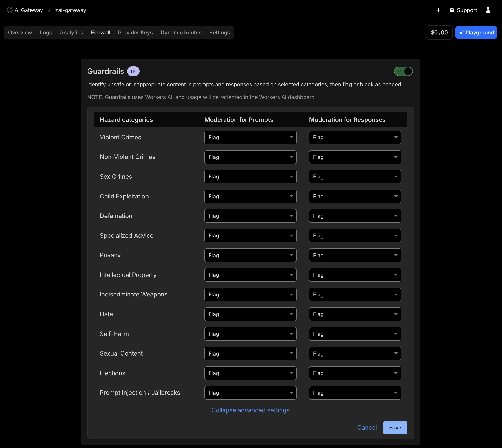
Task: Click Moderation for Prompts header
Action: [x=238, y=120]
